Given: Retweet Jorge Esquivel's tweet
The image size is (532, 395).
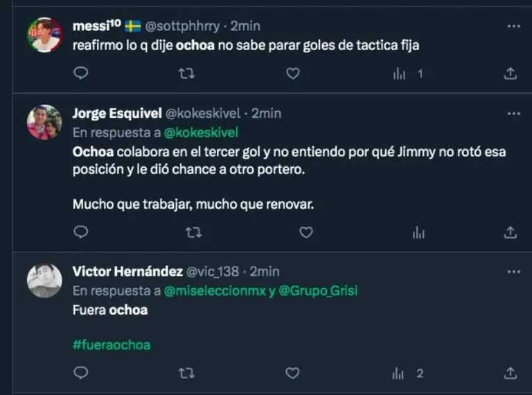Looking at the screenshot, I should click(194, 232).
